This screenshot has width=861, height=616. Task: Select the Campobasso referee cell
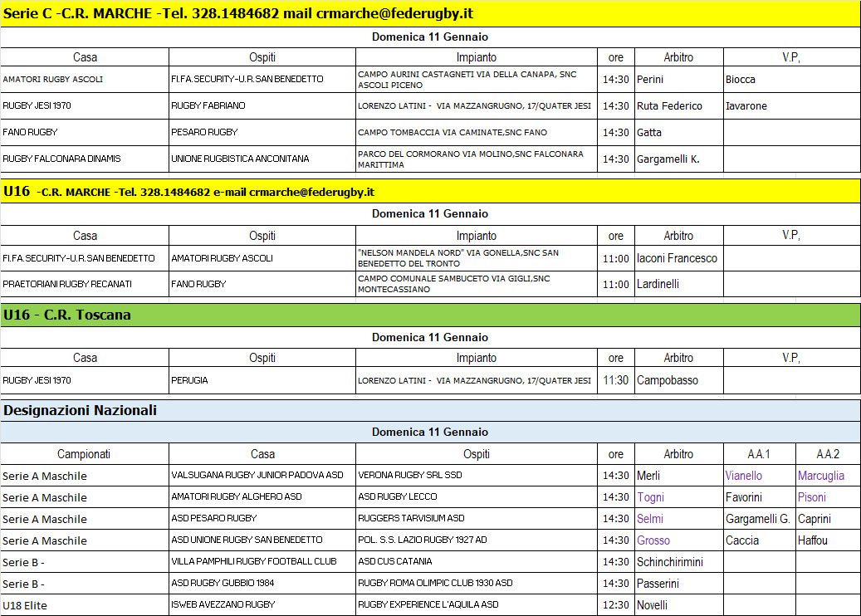point(667,380)
